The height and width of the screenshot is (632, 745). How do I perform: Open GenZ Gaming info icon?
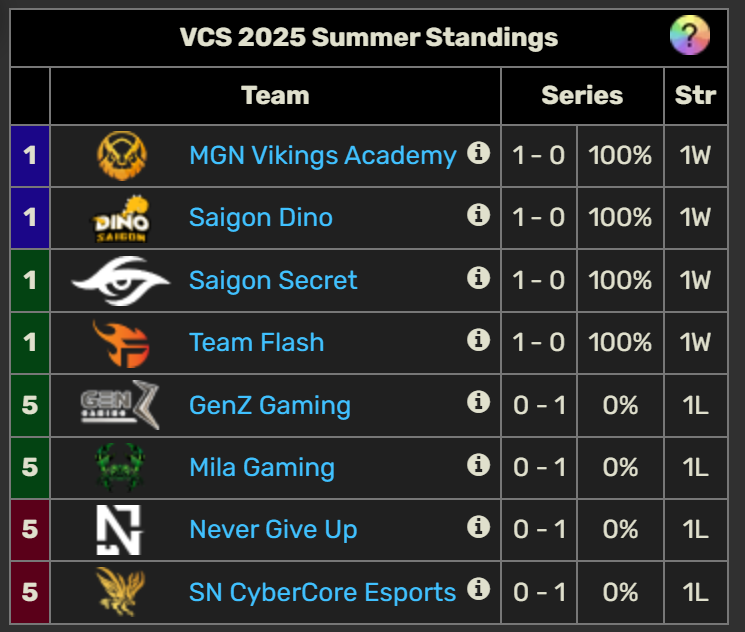point(478,402)
